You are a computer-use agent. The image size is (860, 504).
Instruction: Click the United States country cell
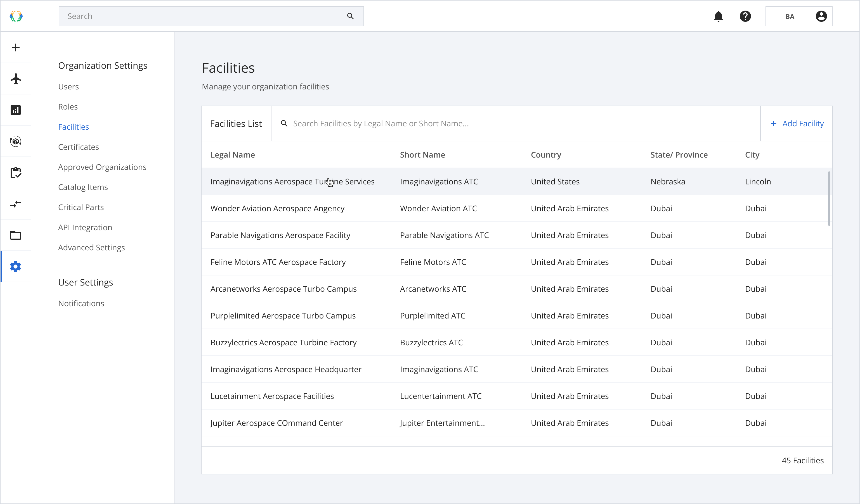[x=555, y=181]
